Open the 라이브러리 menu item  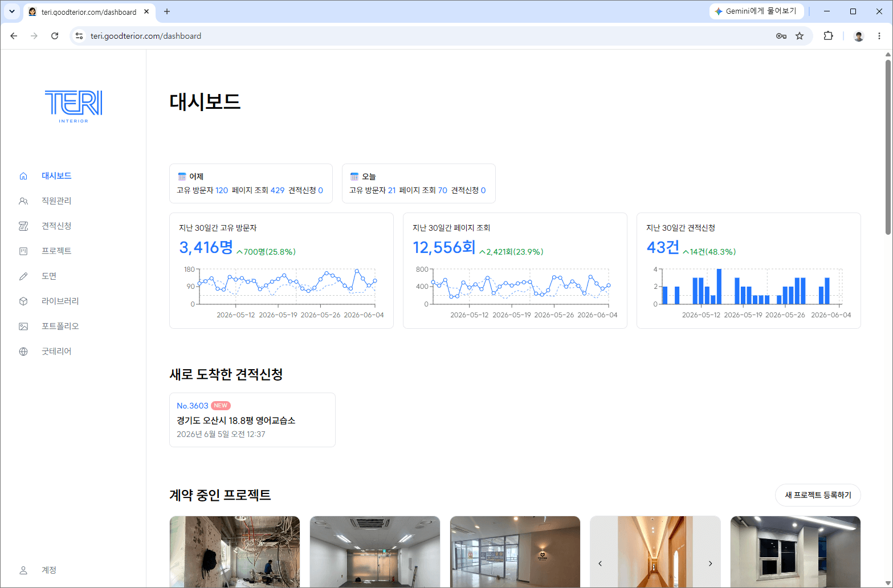coord(60,301)
